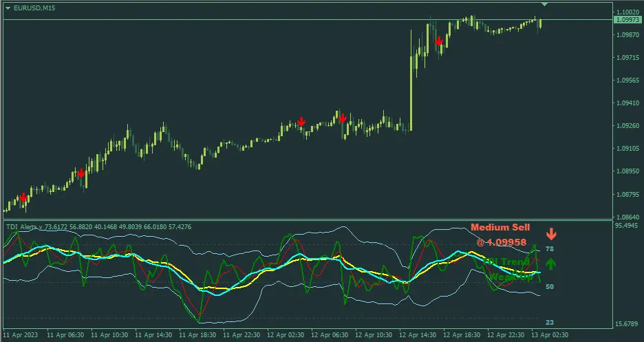This screenshot has width=644, height=342.
Task: Click the TDI Alerts indicator values label
Action: 98,226
